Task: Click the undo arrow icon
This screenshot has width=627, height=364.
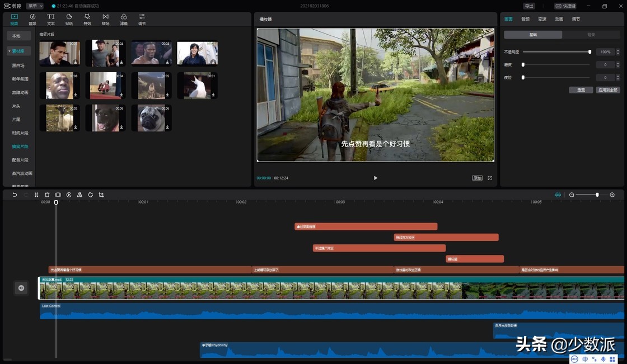Action: point(15,195)
